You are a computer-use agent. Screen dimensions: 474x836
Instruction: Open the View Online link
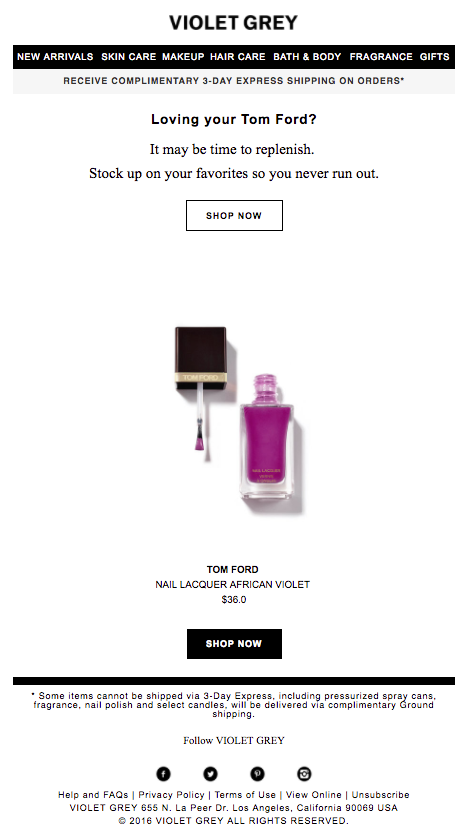tap(314, 795)
